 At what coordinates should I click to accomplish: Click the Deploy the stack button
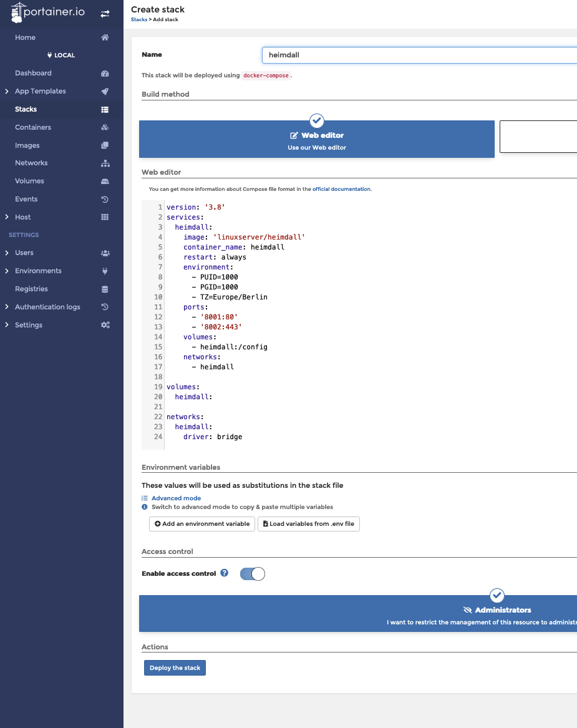(x=175, y=667)
